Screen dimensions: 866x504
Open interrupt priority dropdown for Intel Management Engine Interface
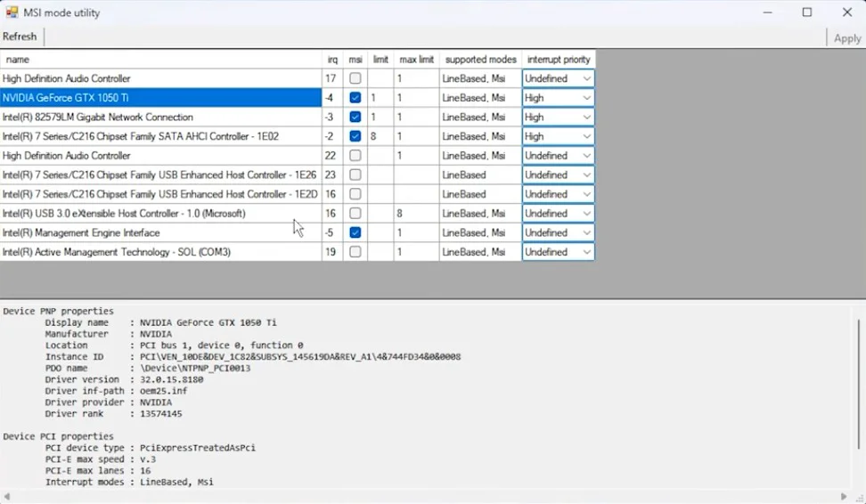(586, 233)
